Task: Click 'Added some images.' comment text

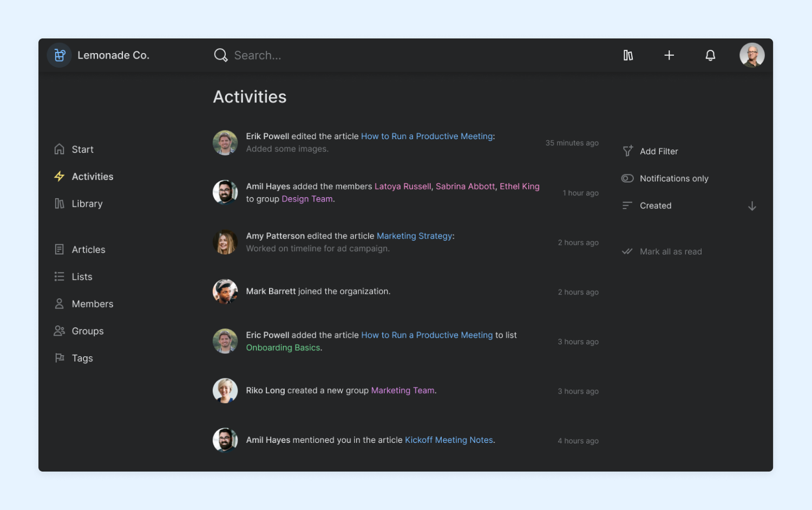Action: coord(287,149)
